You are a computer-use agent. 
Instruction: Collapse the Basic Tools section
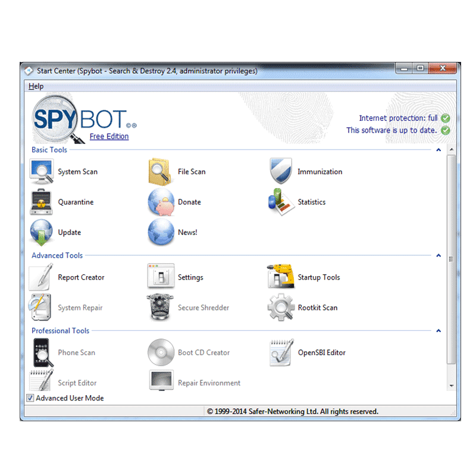pos(439,150)
